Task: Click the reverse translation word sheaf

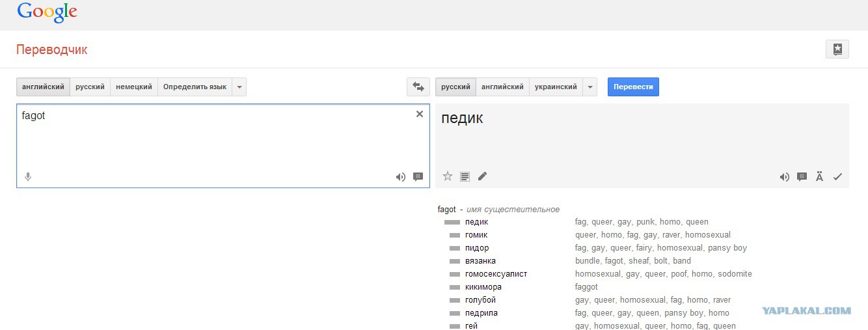Action: [640, 261]
